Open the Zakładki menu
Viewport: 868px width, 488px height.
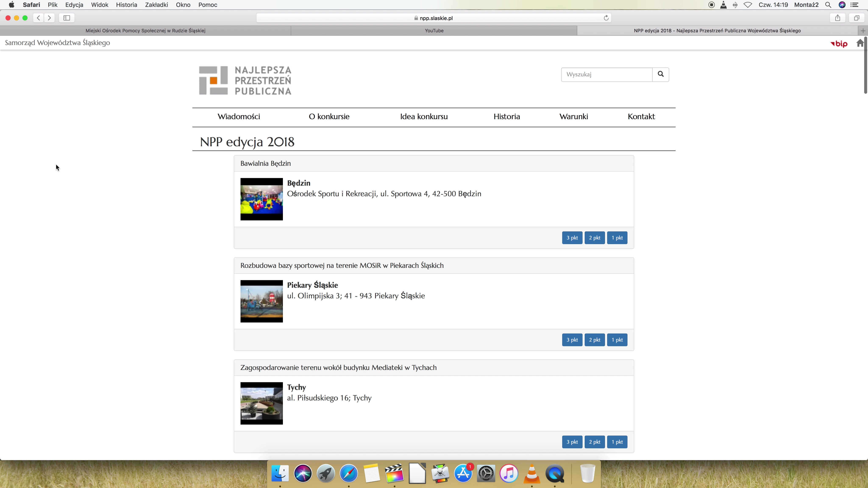(156, 5)
